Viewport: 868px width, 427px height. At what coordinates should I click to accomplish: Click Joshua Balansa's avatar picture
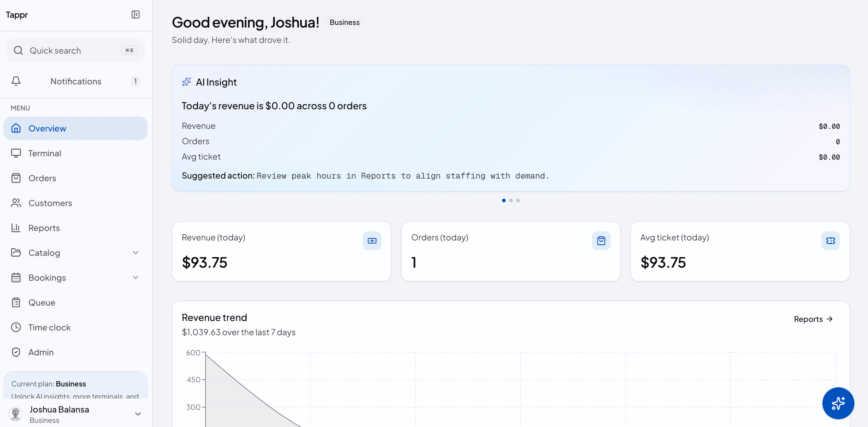(x=15, y=414)
